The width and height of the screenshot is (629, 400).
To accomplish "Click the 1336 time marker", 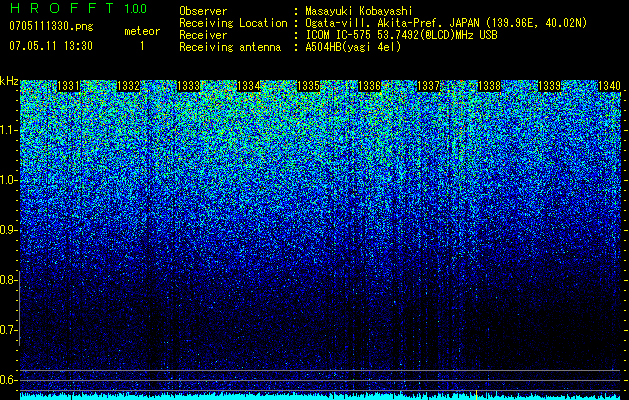I will click(x=369, y=86).
